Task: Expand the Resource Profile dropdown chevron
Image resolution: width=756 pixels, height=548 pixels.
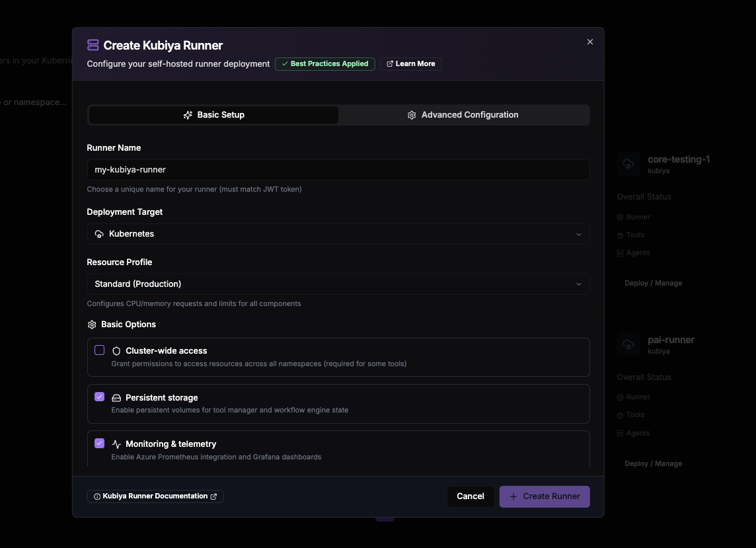Action: [x=579, y=284]
